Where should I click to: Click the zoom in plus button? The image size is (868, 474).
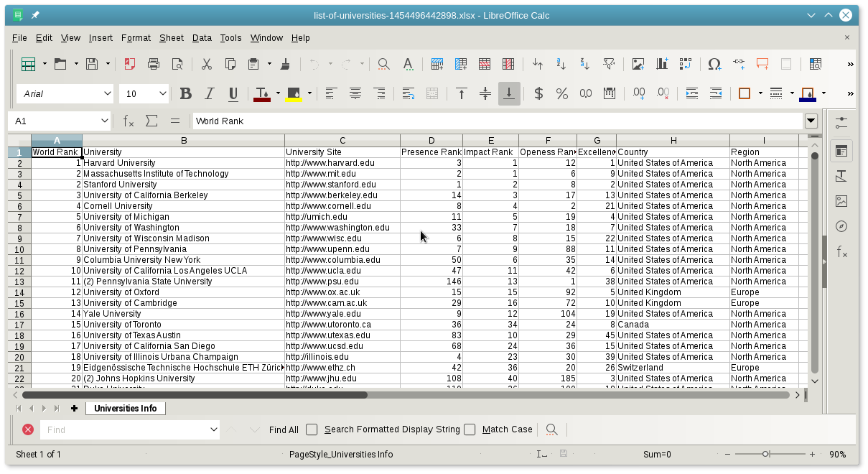point(812,454)
